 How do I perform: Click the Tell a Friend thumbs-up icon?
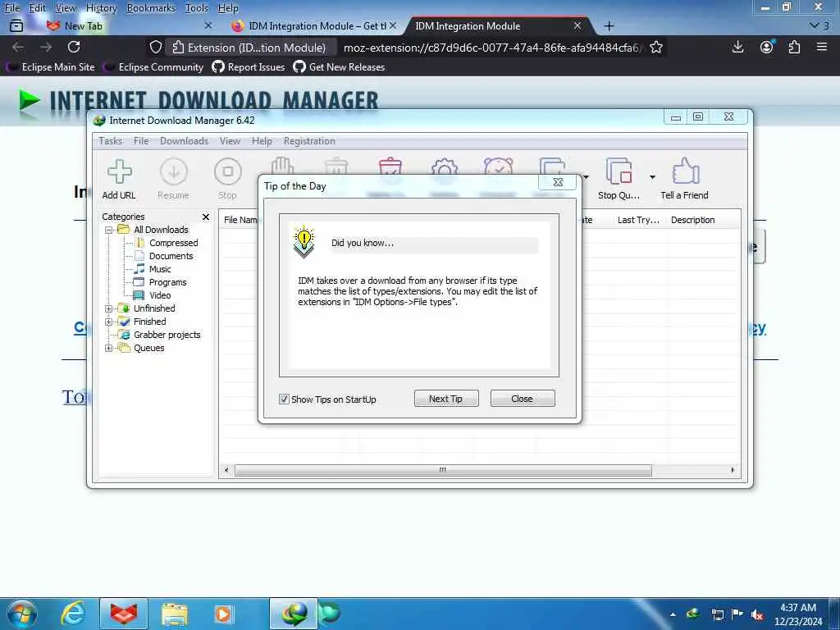pyautogui.click(x=685, y=171)
